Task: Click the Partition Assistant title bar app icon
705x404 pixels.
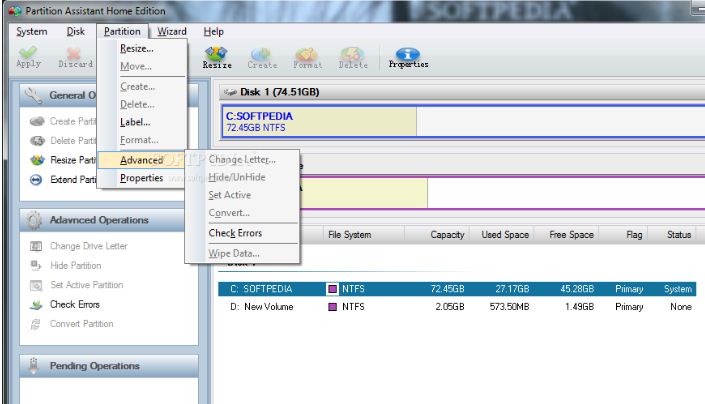Action: click(x=15, y=11)
